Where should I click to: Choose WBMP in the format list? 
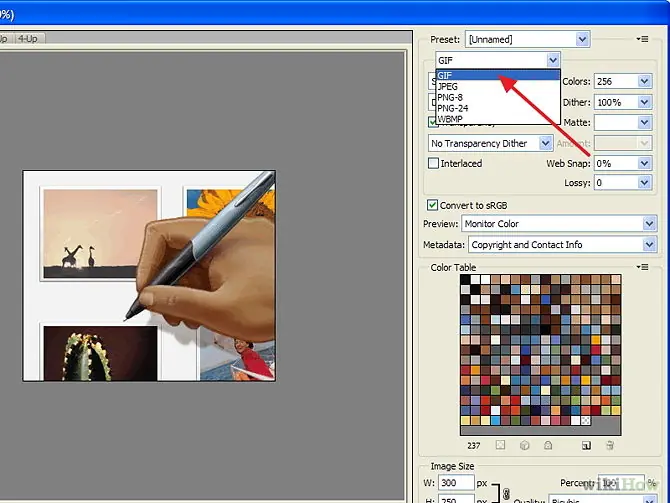(498, 119)
